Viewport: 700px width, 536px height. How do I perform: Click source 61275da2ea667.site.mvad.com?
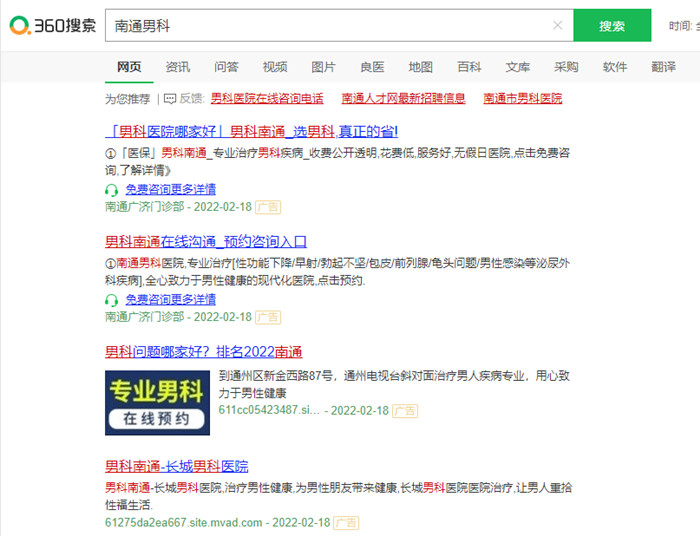[184, 523]
